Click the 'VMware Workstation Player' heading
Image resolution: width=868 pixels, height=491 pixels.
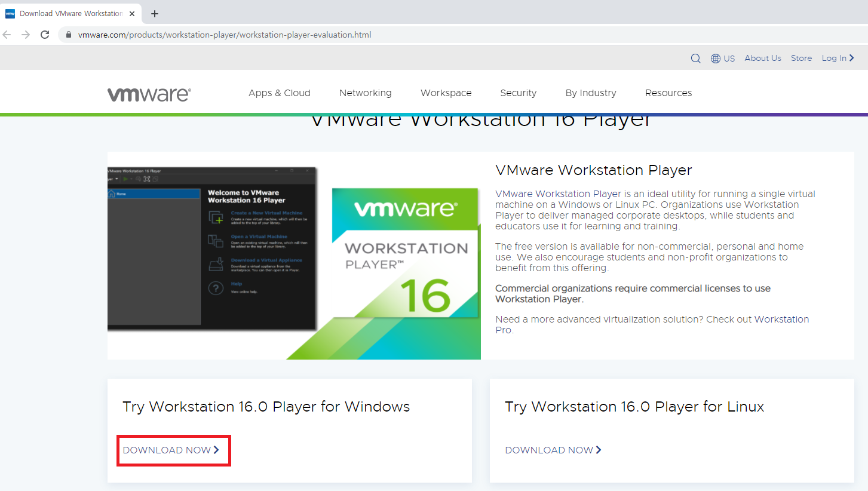tap(594, 170)
